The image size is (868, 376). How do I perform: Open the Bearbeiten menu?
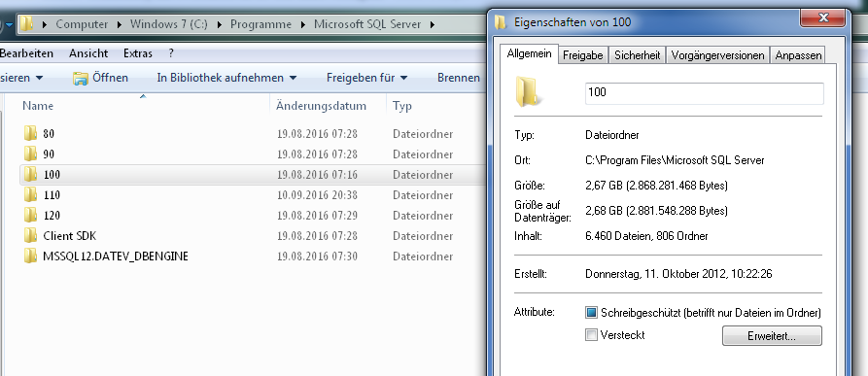(x=26, y=53)
